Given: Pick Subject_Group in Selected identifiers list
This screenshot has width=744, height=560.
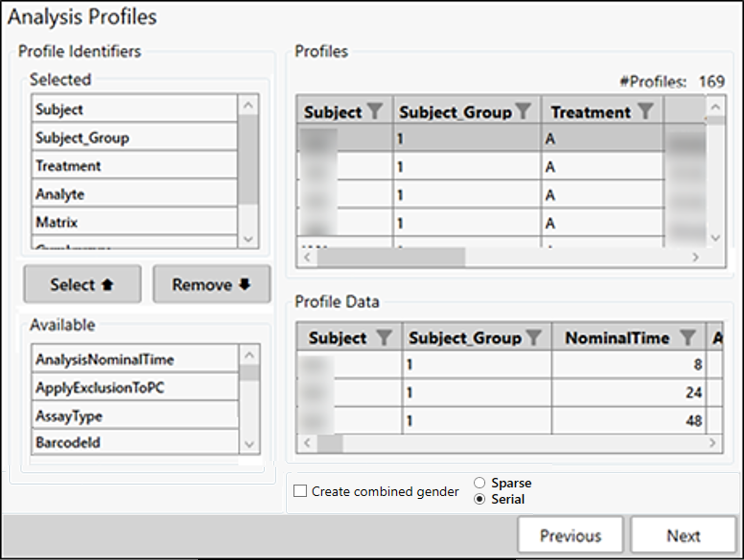Looking at the screenshot, I should click(134, 137).
